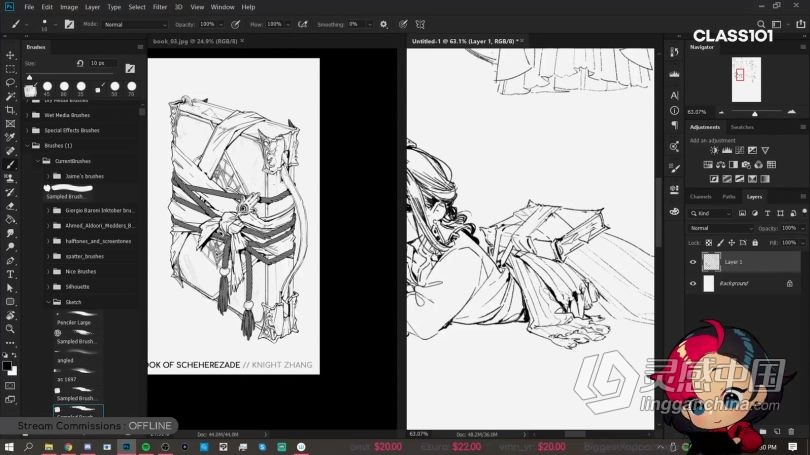
Task: Select the Rectangular Marquee tool
Action: pyautogui.click(x=10, y=69)
